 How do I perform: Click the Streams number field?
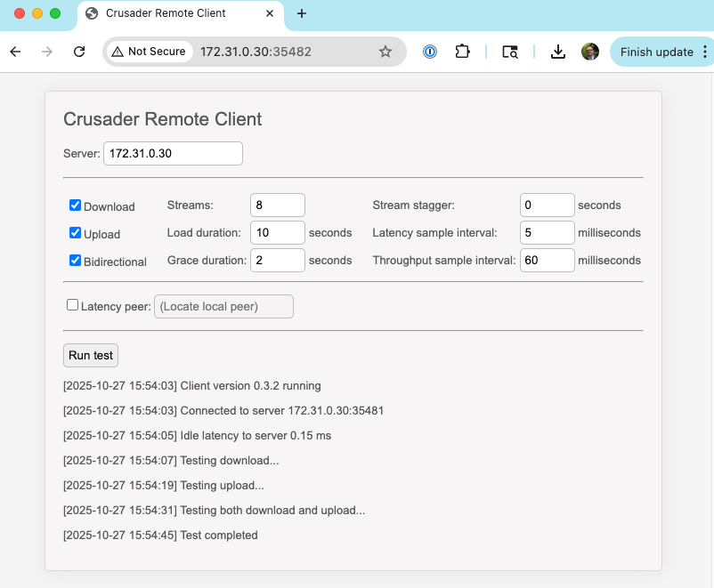tap(277, 205)
